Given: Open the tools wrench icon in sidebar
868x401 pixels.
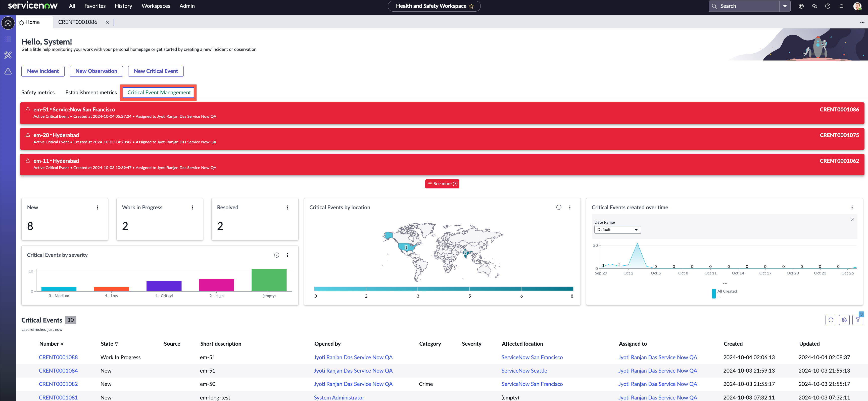Looking at the screenshot, I should [8, 55].
